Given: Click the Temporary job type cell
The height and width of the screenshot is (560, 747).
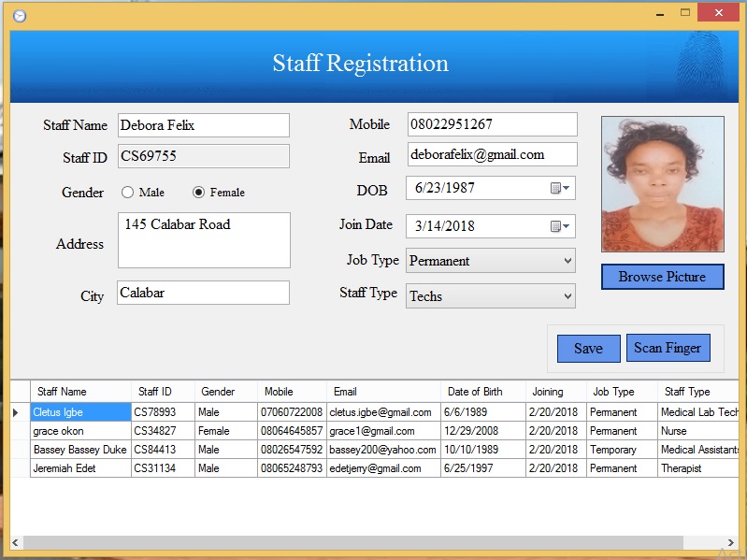Looking at the screenshot, I should [x=622, y=450].
